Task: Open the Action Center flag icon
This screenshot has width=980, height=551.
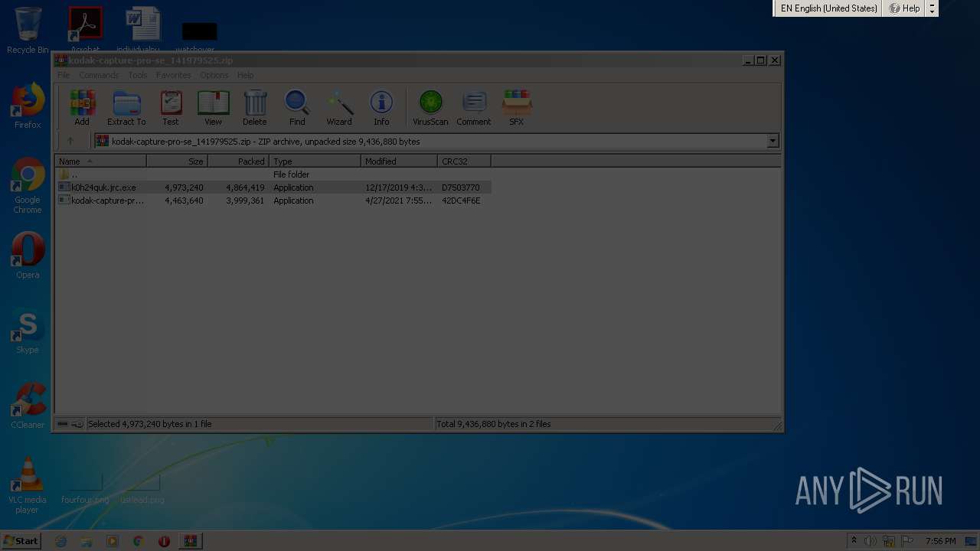Action: (907, 541)
